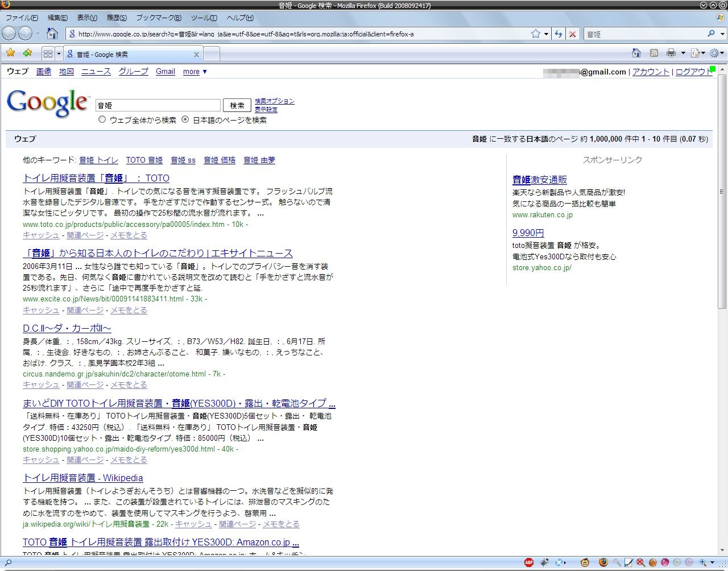Stop loading with the red X icon
This screenshot has width=728, height=571.
pos(573,34)
